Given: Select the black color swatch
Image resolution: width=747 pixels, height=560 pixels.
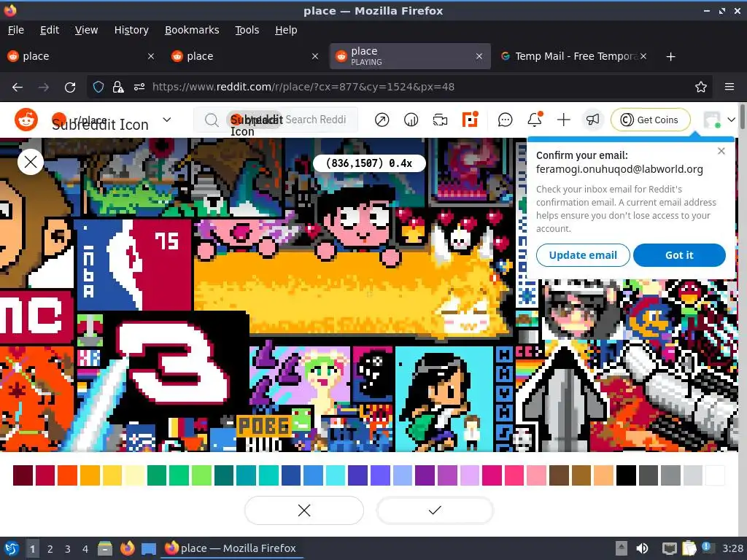Looking at the screenshot, I should [626, 475].
